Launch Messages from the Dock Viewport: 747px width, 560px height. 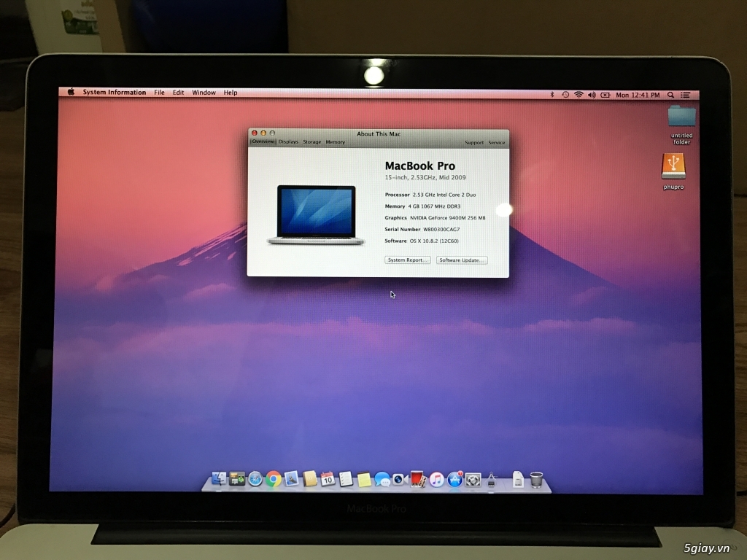[x=382, y=479]
